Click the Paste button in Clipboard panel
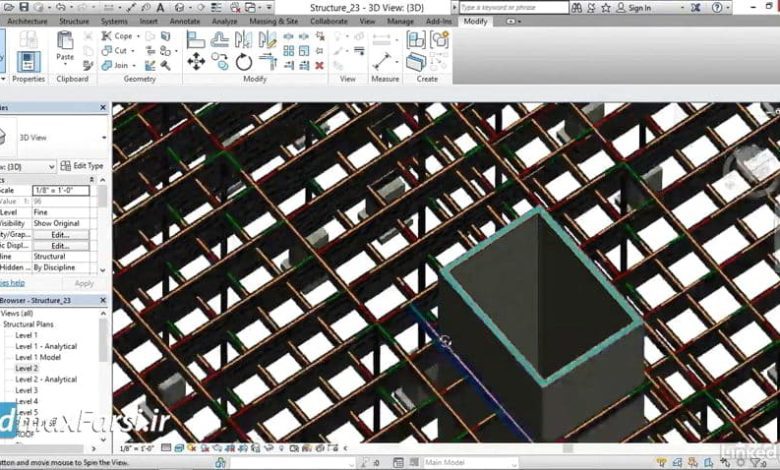Viewport: 780px width, 470px height. [x=65, y=46]
